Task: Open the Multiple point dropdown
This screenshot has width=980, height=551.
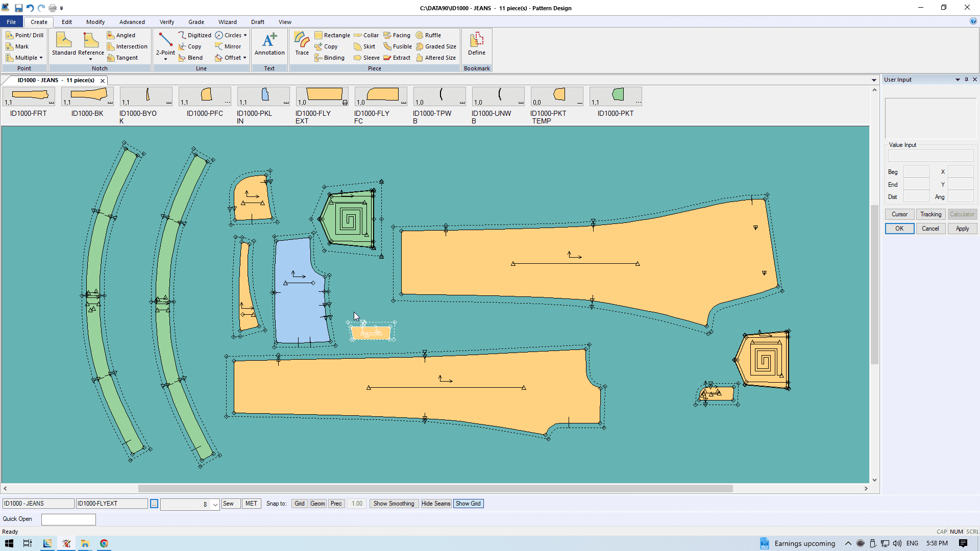Action: tap(41, 58)
